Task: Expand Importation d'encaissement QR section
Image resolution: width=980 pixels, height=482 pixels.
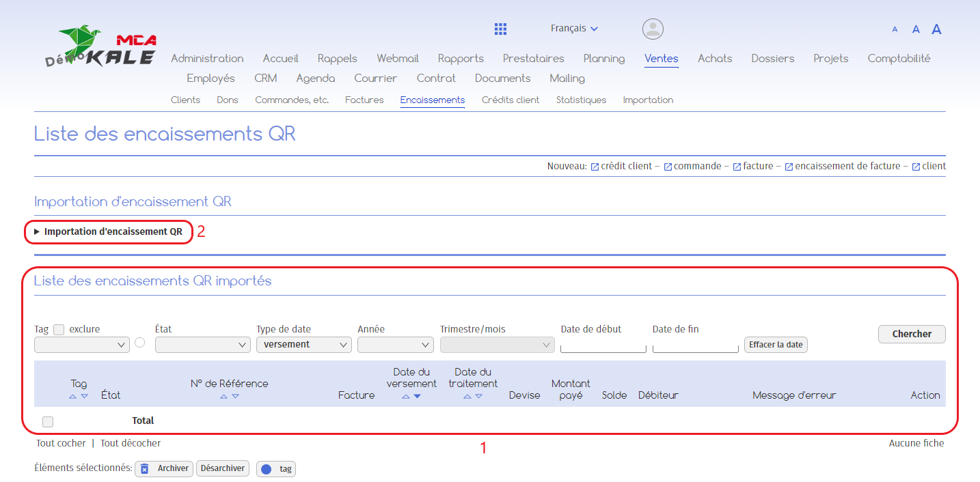Action: [x=108, y=231]
